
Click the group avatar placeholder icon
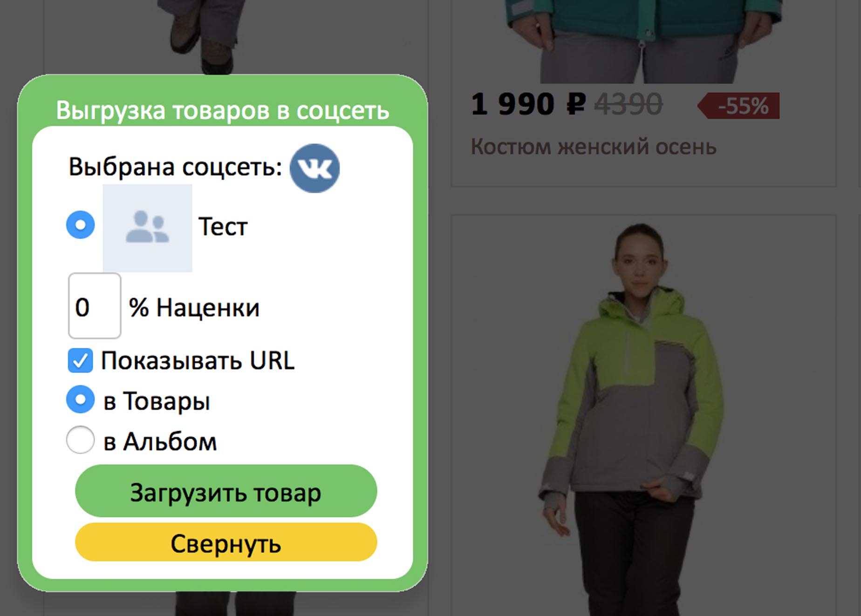[x=147, y=228]
